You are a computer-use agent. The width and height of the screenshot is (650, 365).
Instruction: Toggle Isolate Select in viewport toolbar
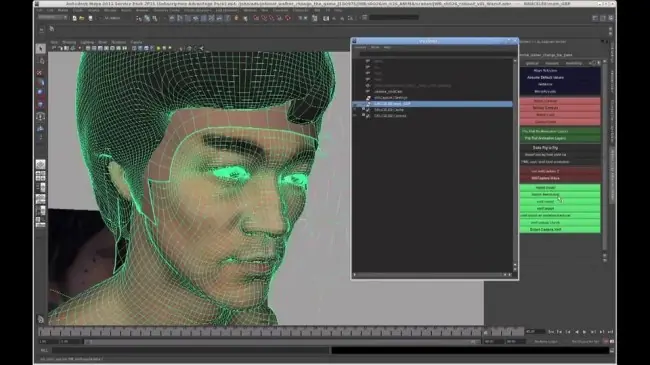tap(182, 48)
